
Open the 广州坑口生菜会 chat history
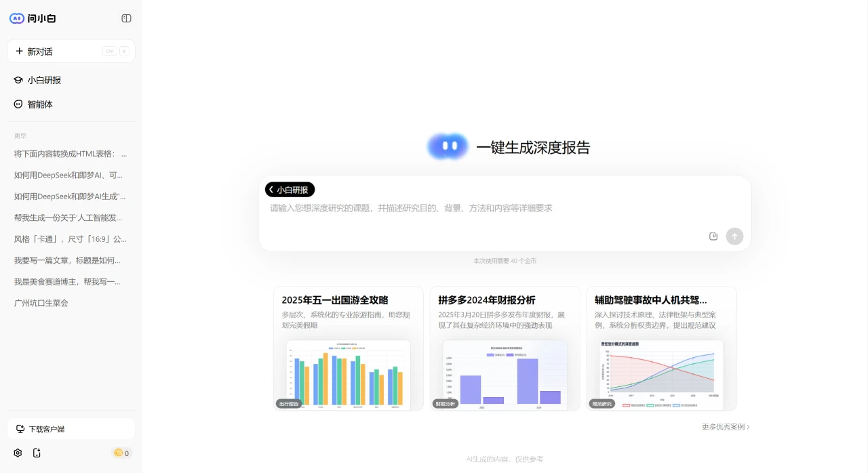[x=41, y=303]
